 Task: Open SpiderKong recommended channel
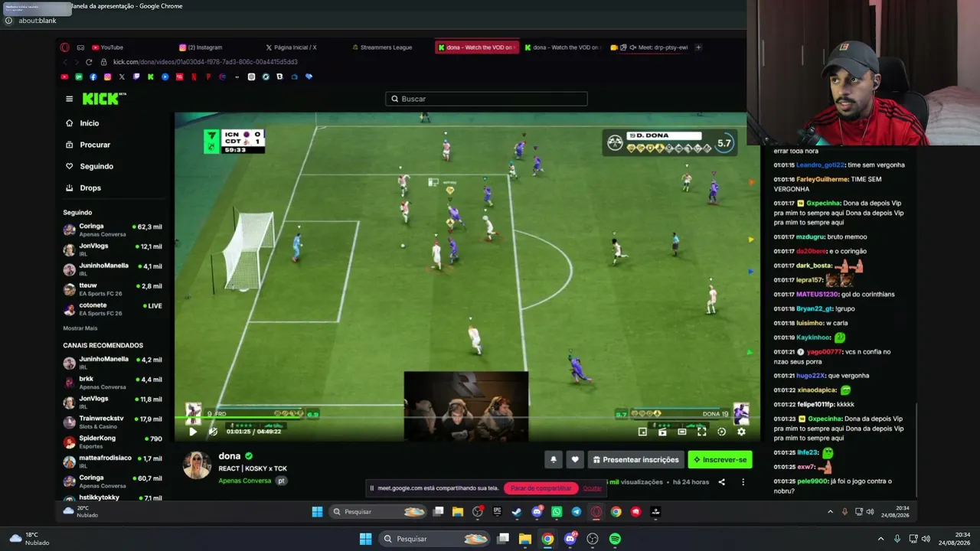tap(113, 442)
